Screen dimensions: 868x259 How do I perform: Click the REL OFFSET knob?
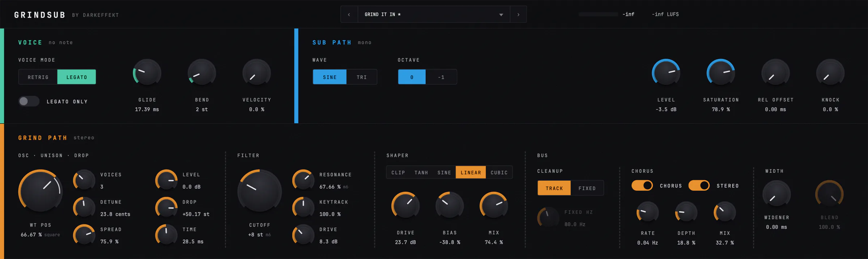click(x=775, y=72)
